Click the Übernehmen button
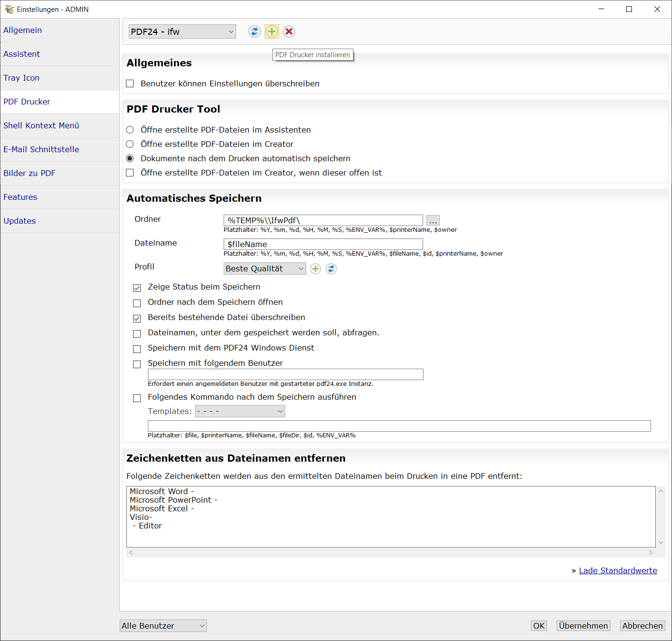This screenshot has width=672, height=641. click(583, 626)
